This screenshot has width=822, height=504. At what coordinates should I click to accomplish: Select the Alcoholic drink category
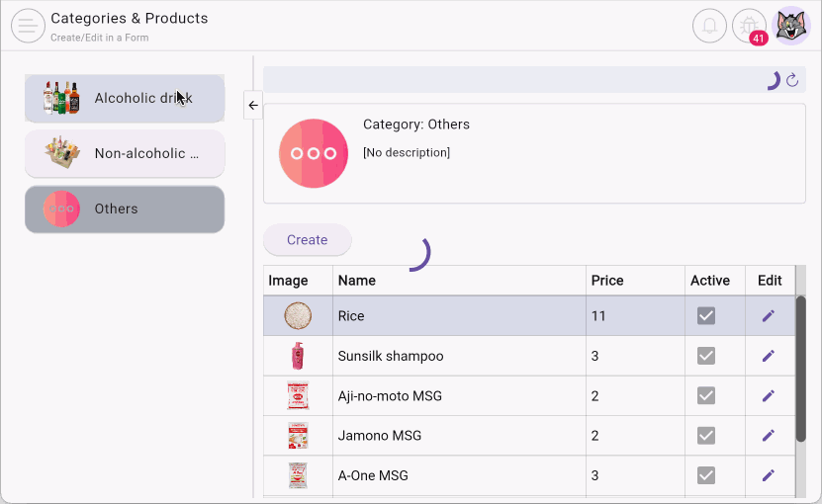click(x=125, y=98)
